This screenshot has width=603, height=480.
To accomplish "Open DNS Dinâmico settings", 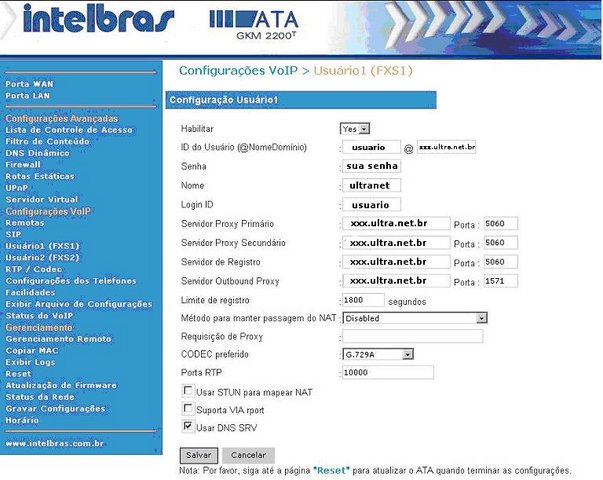I will [38, 153].
